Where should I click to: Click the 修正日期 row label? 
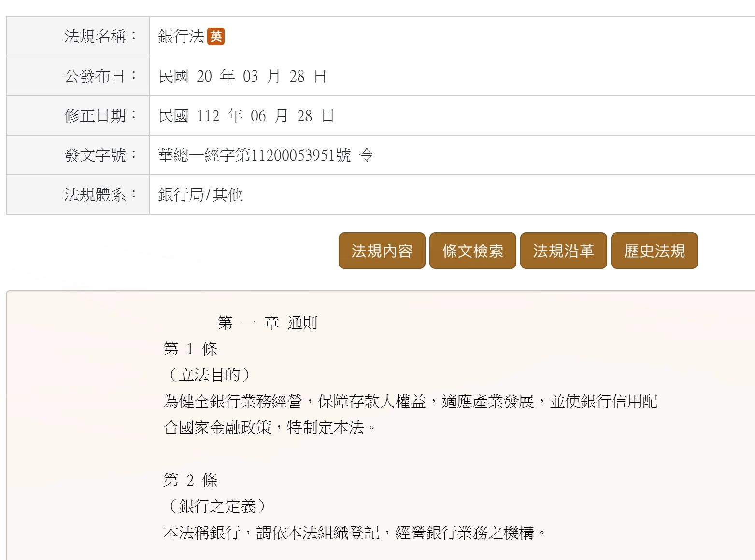(x=100, y=115)
